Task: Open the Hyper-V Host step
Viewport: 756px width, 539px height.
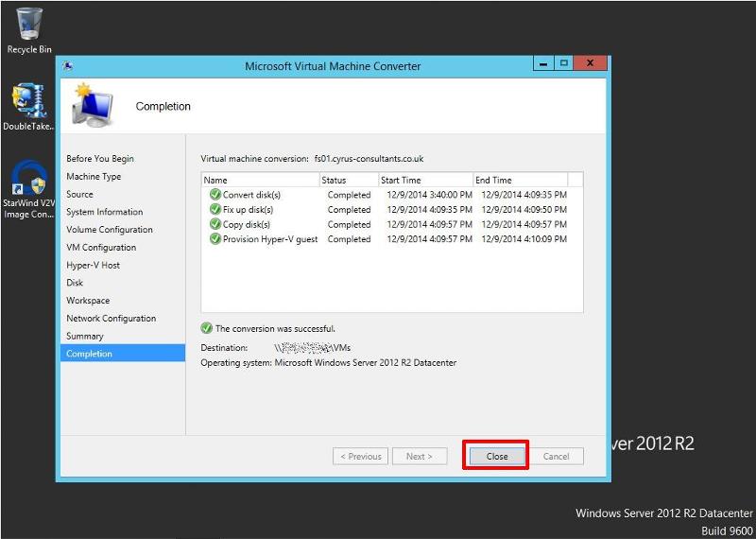Action: (93, 265)
